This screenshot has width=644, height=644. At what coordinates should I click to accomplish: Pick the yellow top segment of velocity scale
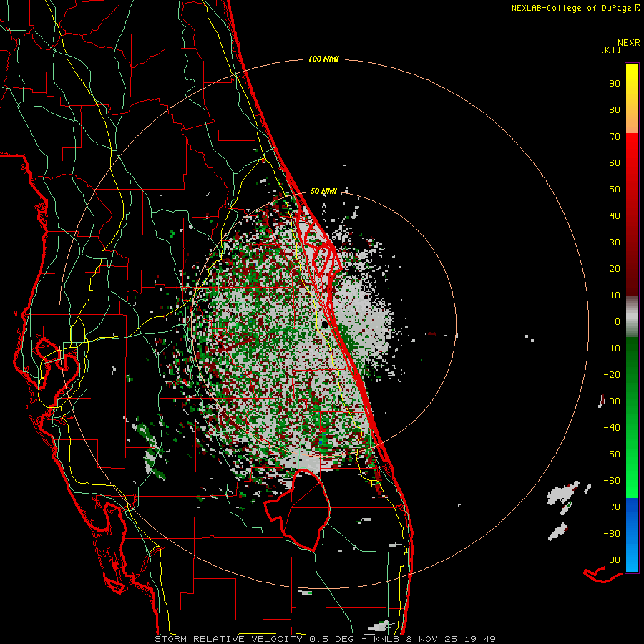pos(632,99)
